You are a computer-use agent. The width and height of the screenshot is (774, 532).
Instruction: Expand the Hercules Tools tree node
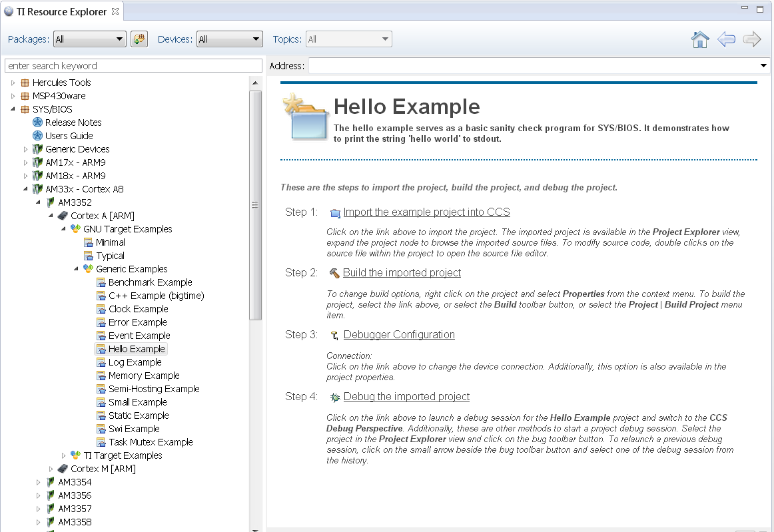coord(11,82)
